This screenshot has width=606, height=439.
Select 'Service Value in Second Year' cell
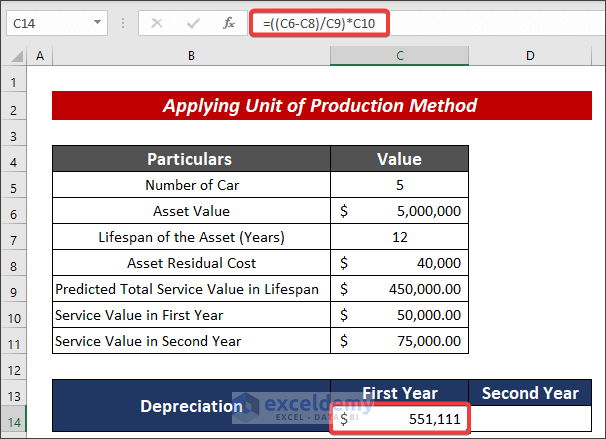pyautogui.click(x=191, y=341)
